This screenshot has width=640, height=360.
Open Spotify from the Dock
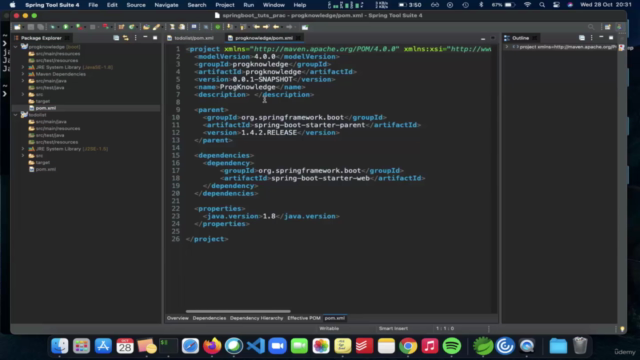[451, 346]
